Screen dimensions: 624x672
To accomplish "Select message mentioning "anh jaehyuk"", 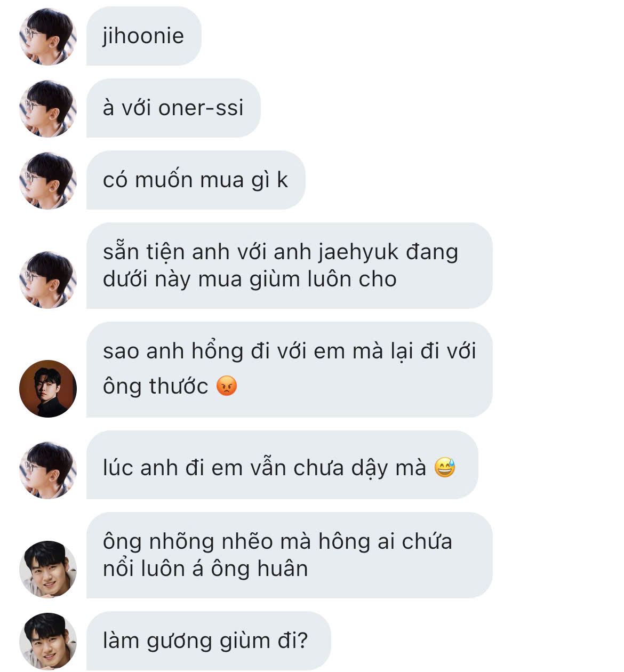I will coord(289,266).
